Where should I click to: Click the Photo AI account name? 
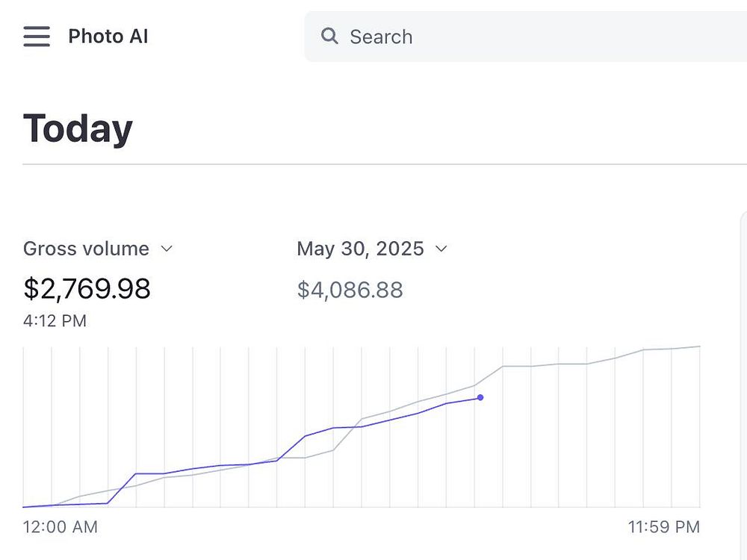coord(108,37)
